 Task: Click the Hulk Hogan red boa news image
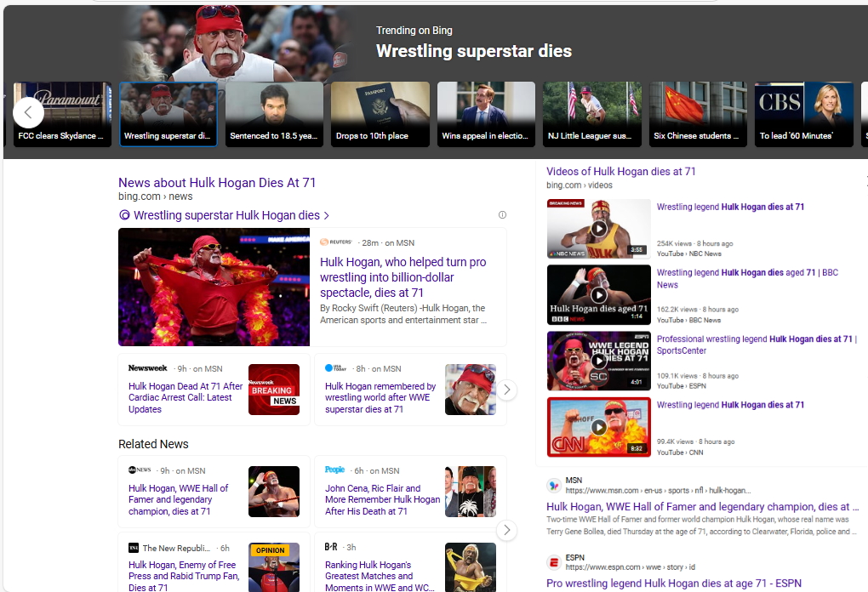(x=214, y=287)
